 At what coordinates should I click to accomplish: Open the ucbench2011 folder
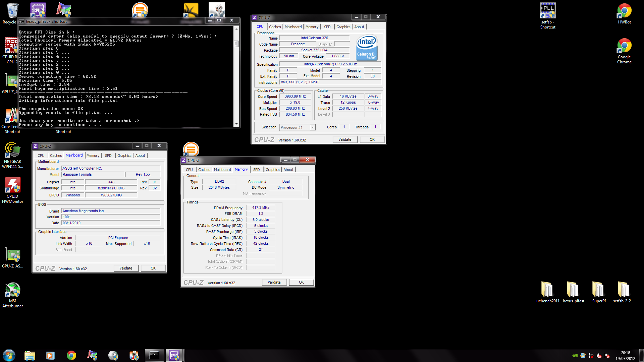548,292
